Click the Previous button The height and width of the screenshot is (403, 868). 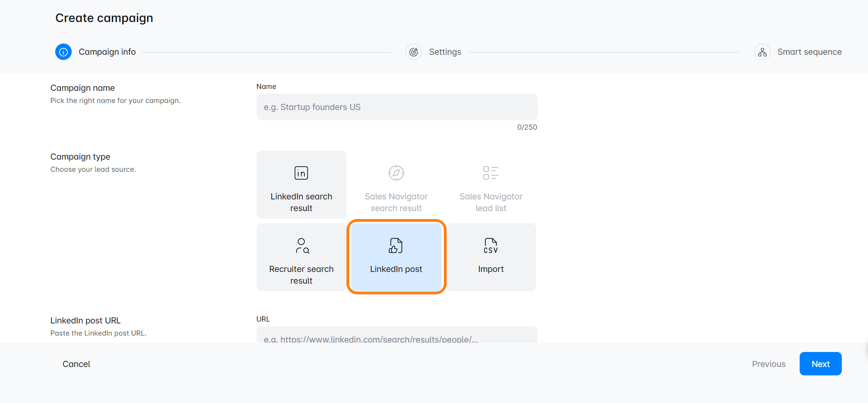768,364
